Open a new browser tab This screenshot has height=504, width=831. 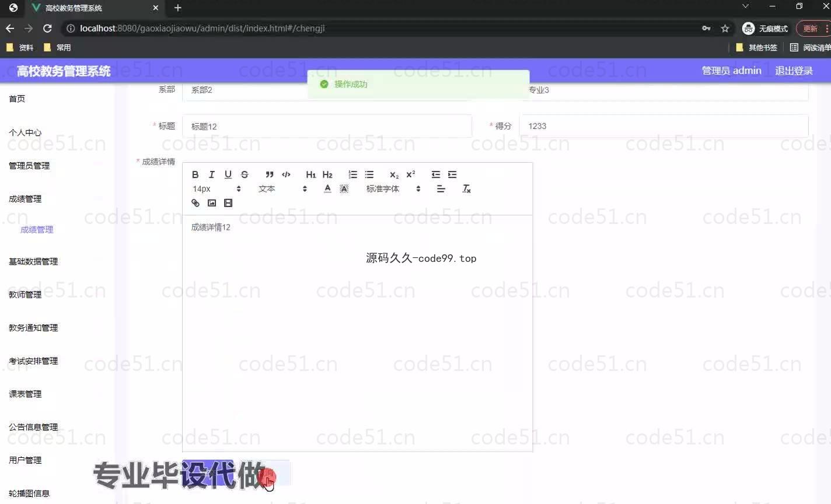[x=178, y=8]
